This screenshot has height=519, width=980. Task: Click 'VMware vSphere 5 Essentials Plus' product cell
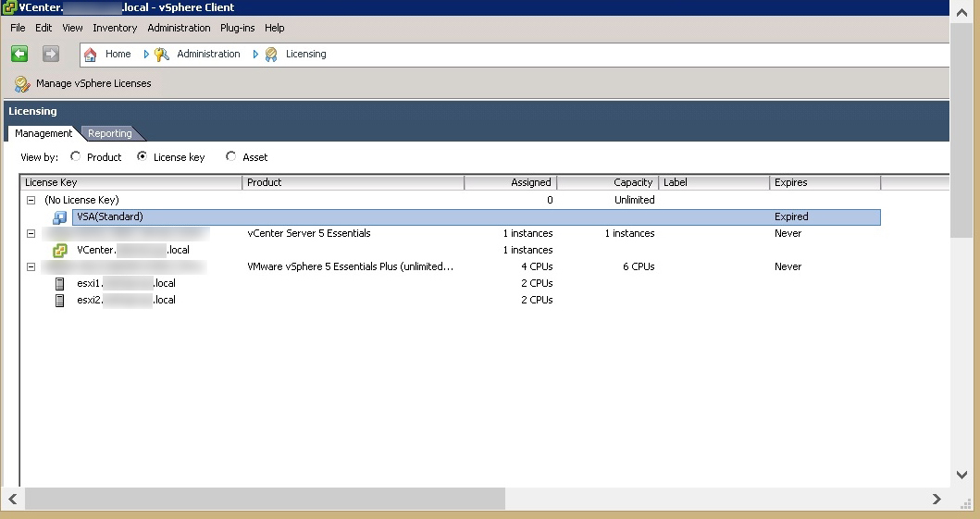tap(351, 266)
